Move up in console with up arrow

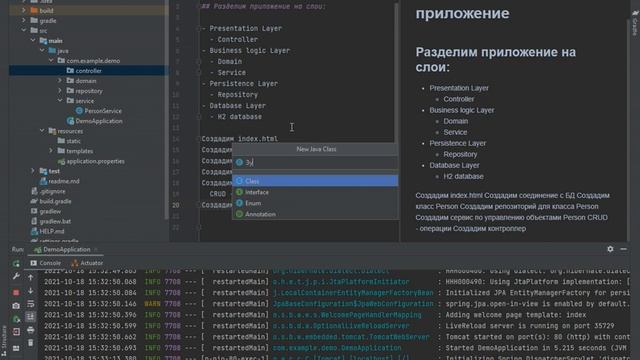(31, 278)
